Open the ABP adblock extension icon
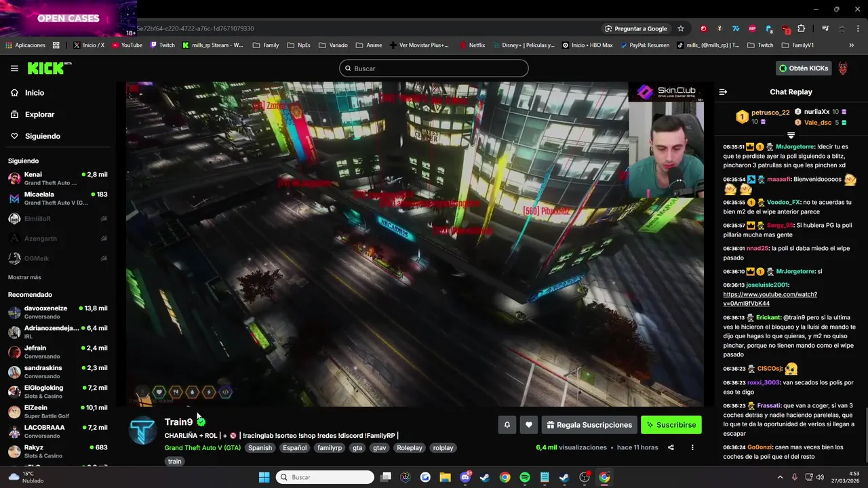 [x=752, y=28]
